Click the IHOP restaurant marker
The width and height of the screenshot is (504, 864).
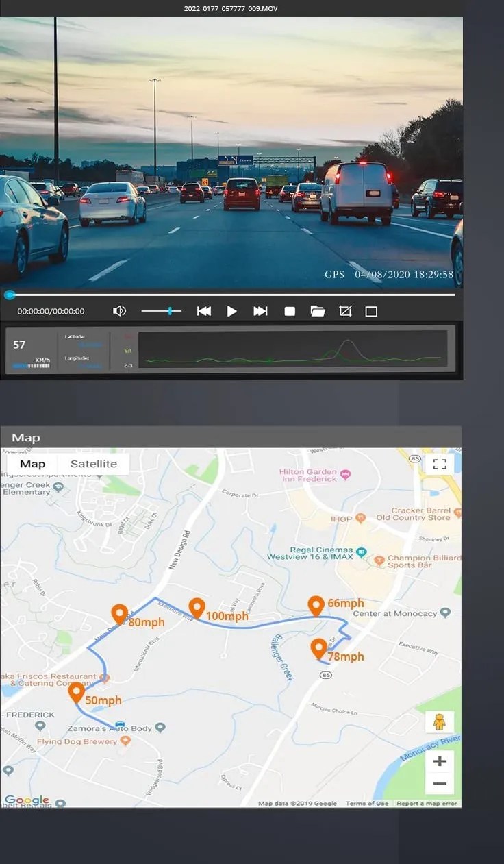point(361,519)
